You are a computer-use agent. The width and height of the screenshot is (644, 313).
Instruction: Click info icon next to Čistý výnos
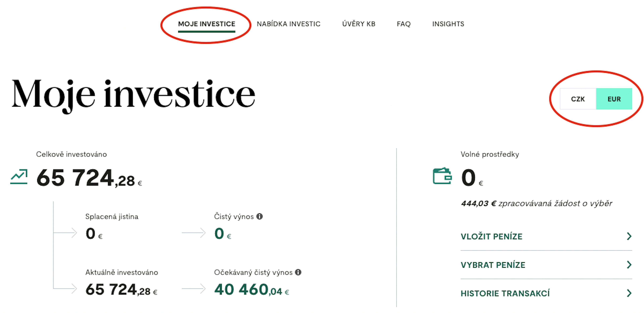click(x=259, y=216)
